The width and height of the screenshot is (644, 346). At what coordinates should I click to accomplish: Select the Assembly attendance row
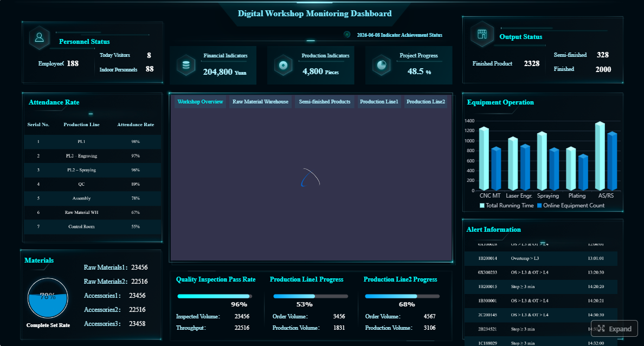click(93, 198)
